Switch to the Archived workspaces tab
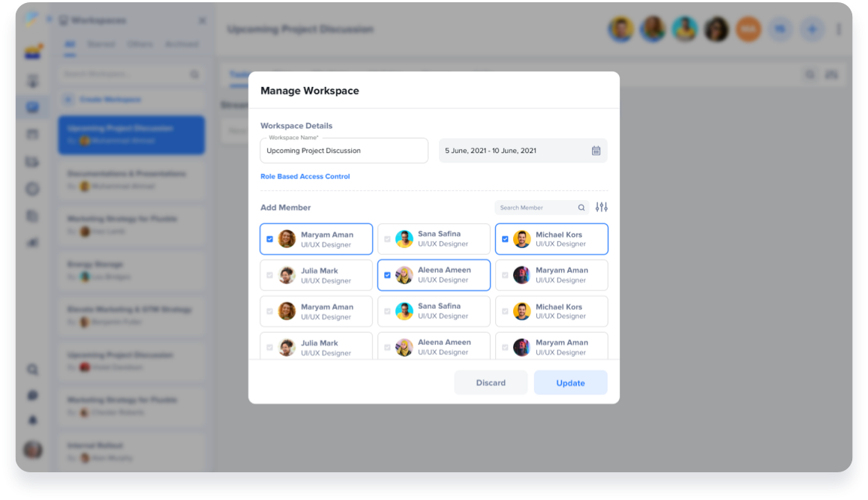Screen dimensions: 868x500 [182, 44]
